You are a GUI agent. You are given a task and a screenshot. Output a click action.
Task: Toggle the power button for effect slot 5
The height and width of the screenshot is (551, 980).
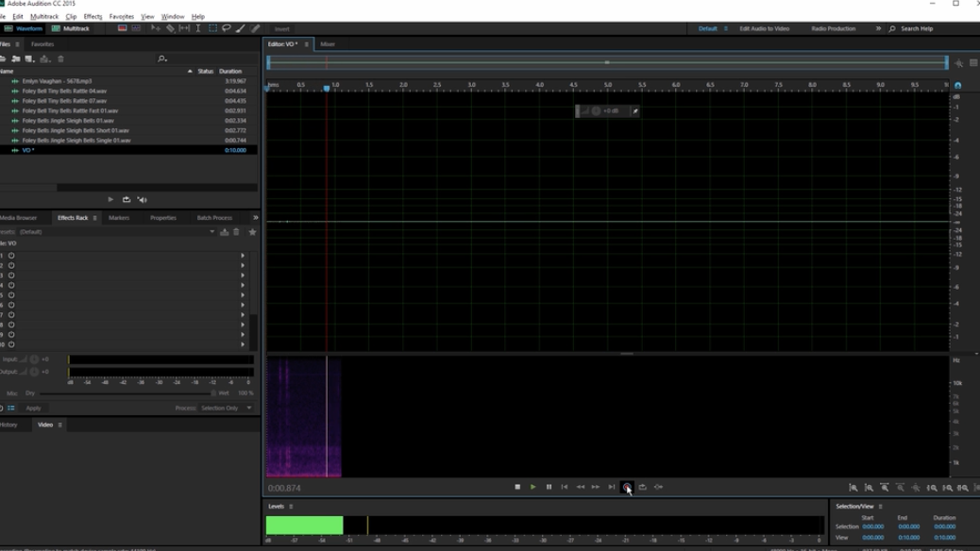tap(11, 295)
